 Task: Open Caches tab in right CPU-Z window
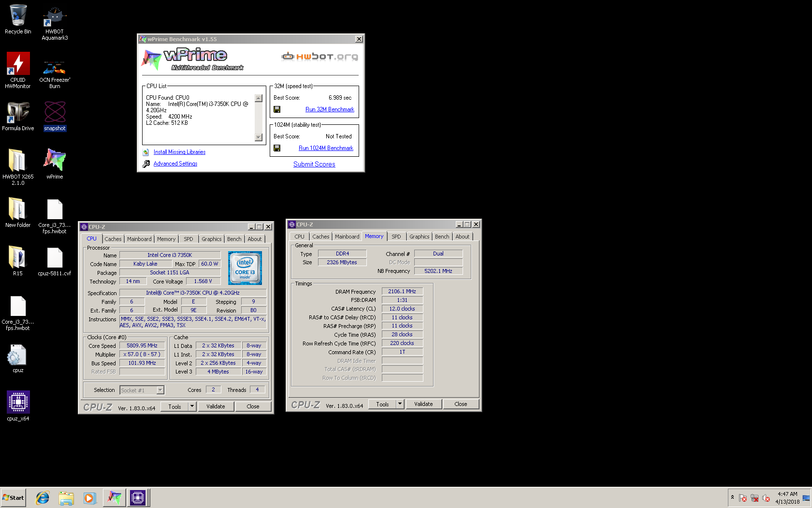(x=321, y=237)
